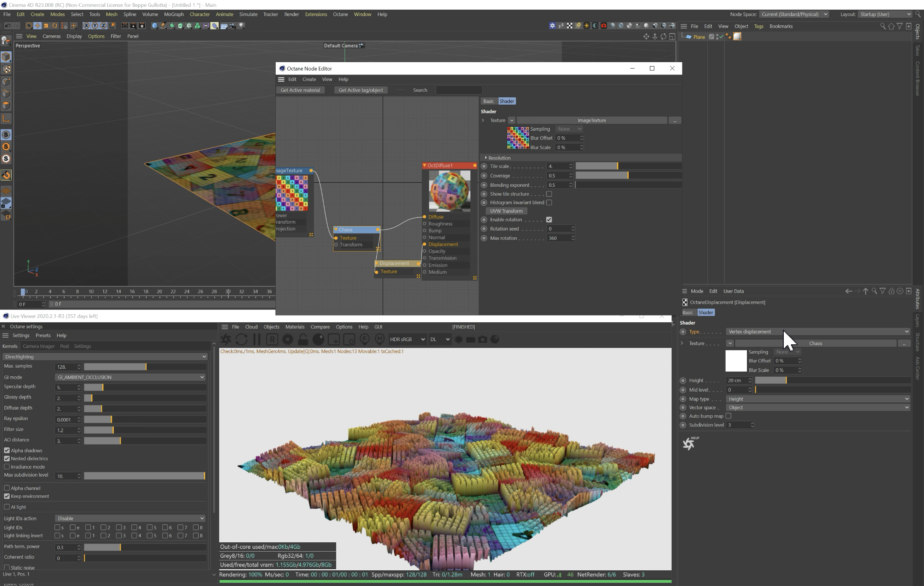Viewport: 924px width, 586px height.
Task: Click the Octane logo send-scene icon
Action: click(x=226, y=339)
